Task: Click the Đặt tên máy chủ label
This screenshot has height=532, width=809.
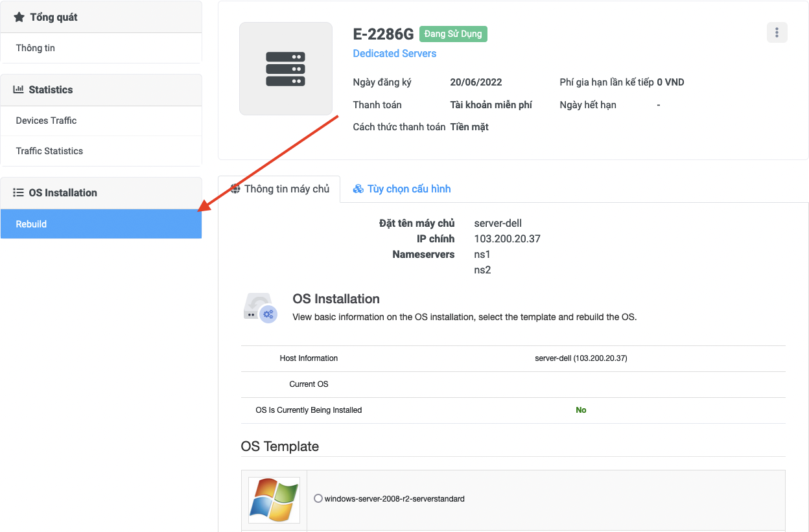Action: pyautogui.click(x=417, y=223)
